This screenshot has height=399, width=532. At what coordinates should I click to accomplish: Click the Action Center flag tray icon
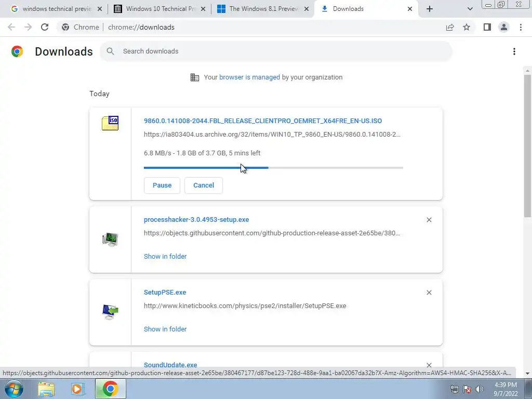(467, 389)
